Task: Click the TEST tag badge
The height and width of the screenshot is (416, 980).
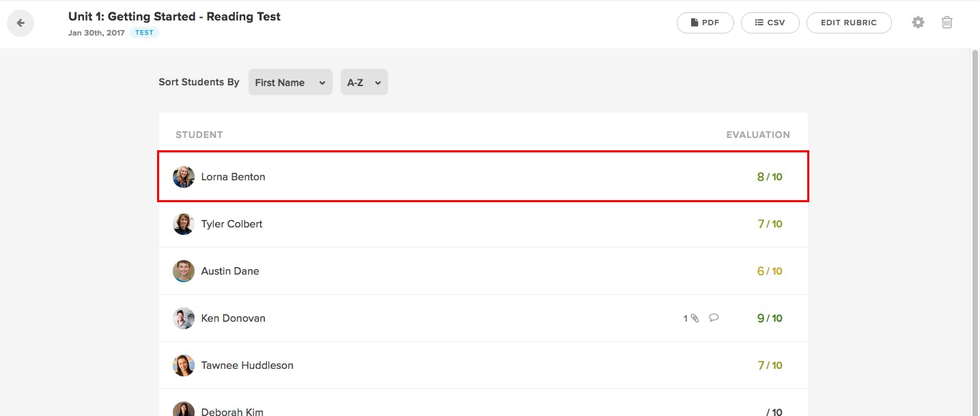Action: coord(144,33)
